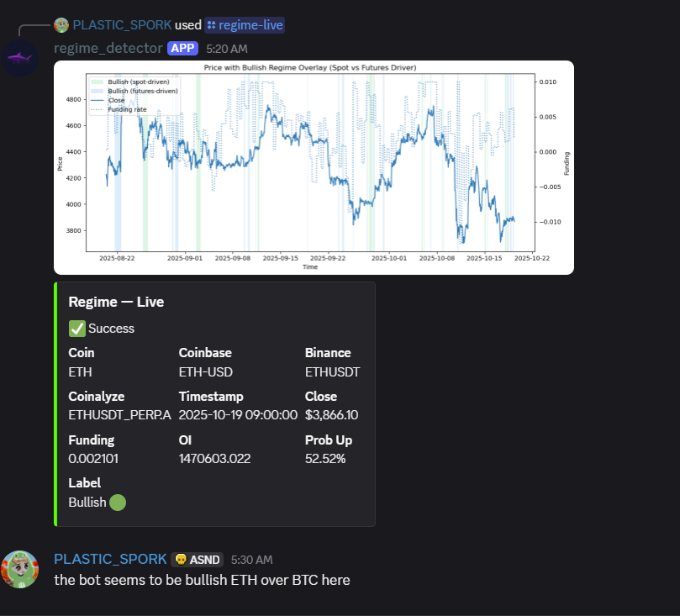Click the regime-live slash command tag

coord(245,25)
